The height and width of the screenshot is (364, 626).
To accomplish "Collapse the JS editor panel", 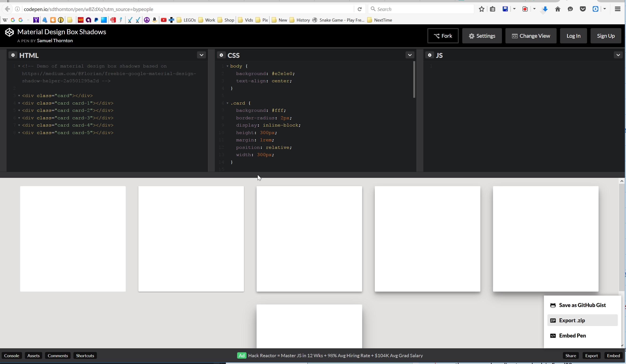I will coord(618,55).
